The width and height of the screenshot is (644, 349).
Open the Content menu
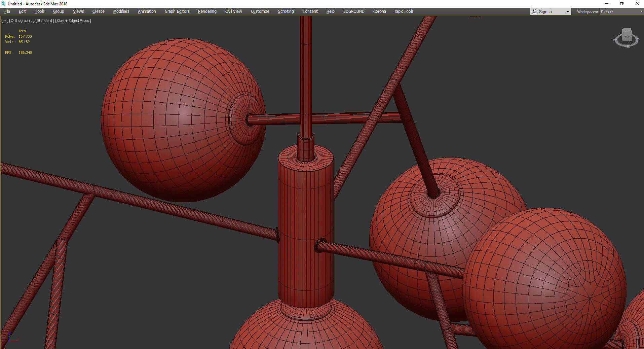[x=310, y=11]
